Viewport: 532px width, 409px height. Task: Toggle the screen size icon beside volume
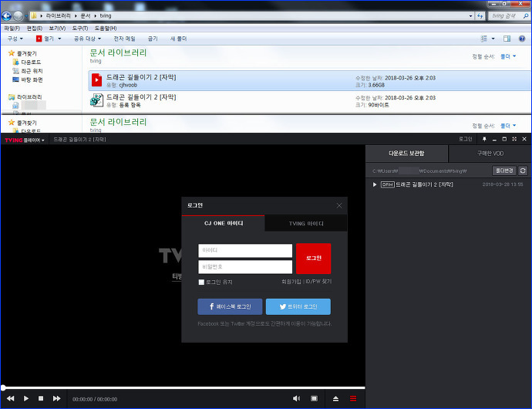(314, 398)
